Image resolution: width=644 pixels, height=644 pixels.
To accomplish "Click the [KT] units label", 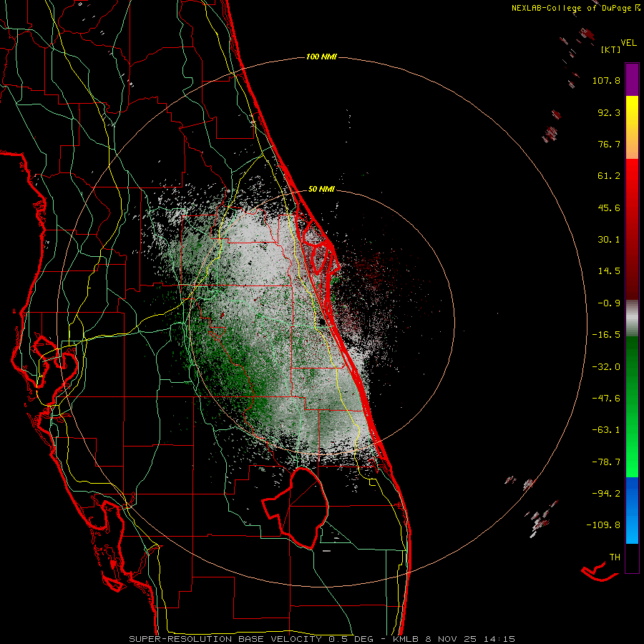I will (x=611, y=49).
